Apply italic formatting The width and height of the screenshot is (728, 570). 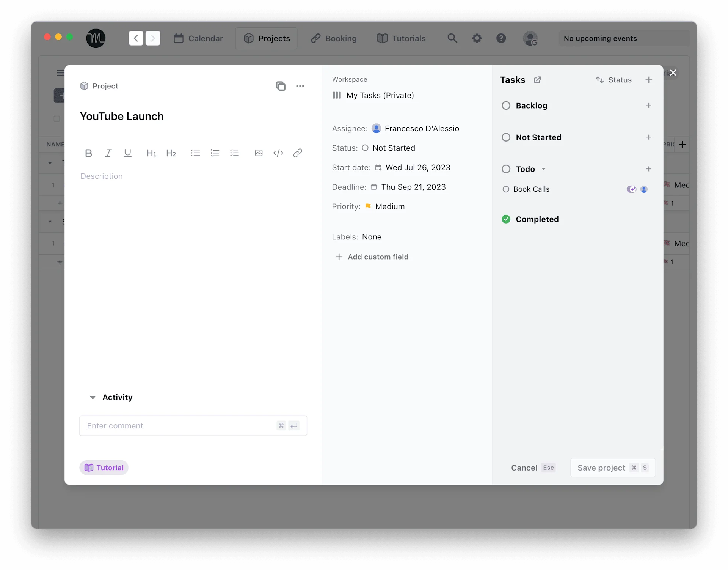click(108, 153)
